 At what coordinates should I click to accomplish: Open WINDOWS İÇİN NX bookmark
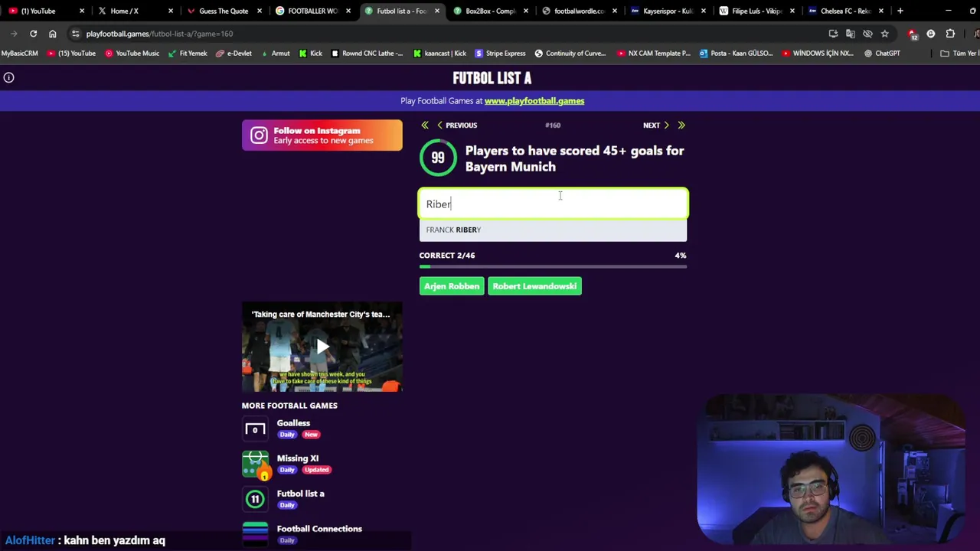[x=818, y=54]
